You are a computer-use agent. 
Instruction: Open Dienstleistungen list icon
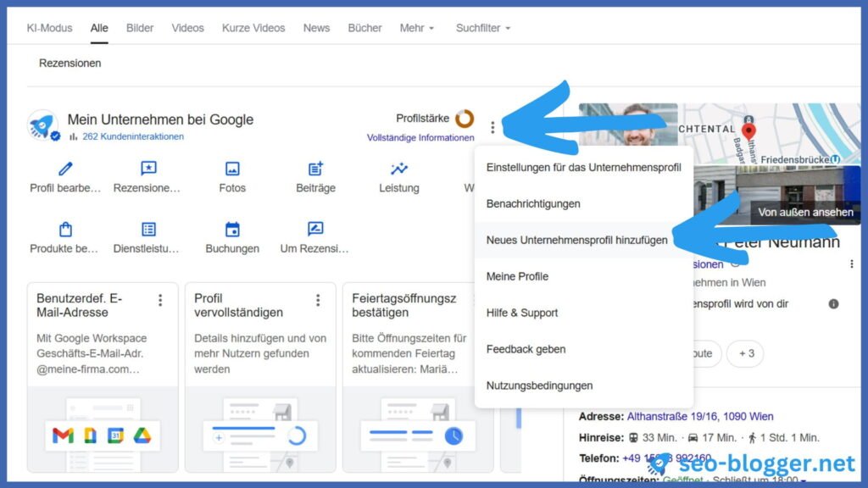(x=148, y=229)
